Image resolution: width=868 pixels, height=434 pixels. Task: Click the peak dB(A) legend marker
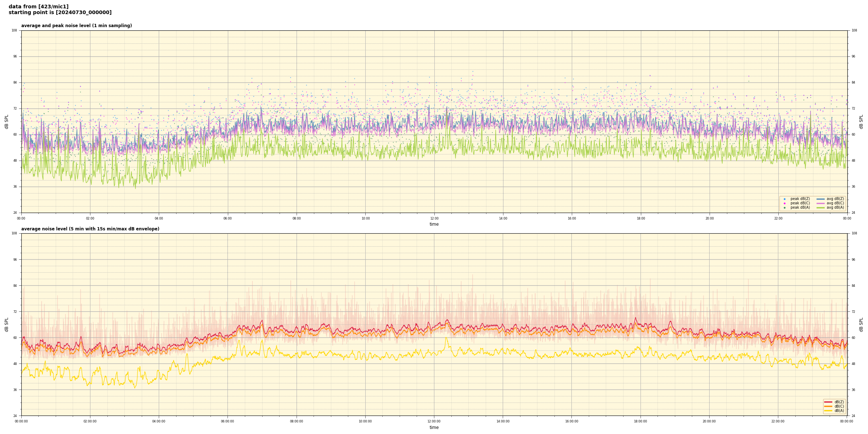point(784,208)
